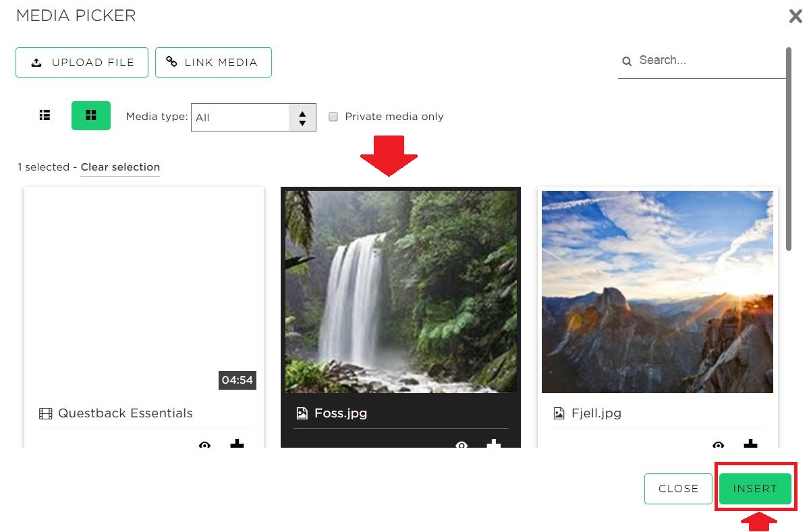Click the film icon beside Questback Essentials
This screenshot has height=532, width=811.
45,413
